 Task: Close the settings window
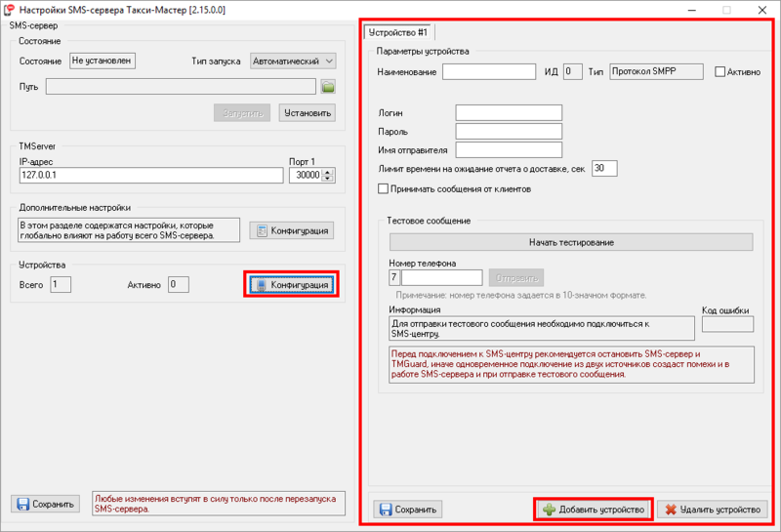pos(762,10)
